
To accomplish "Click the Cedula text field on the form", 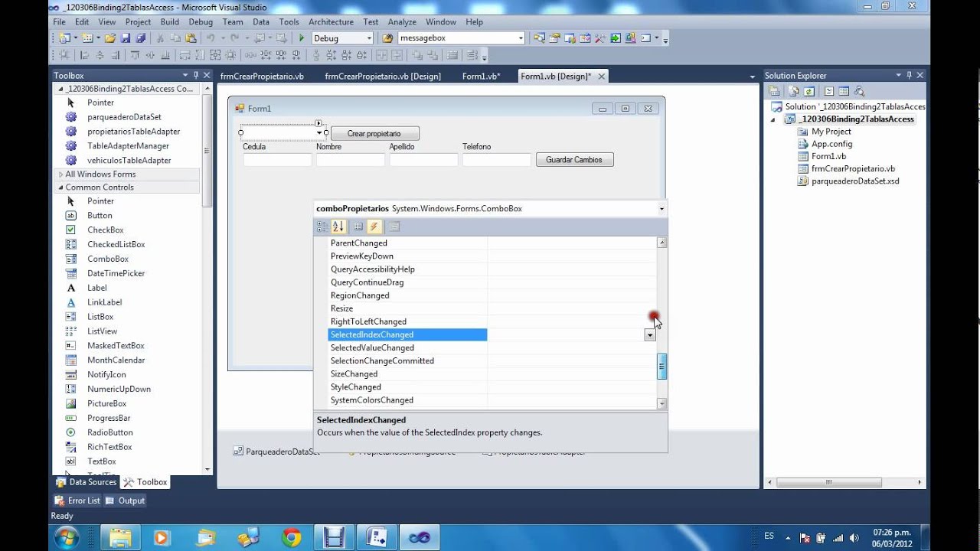I will [x=277, y=160].
